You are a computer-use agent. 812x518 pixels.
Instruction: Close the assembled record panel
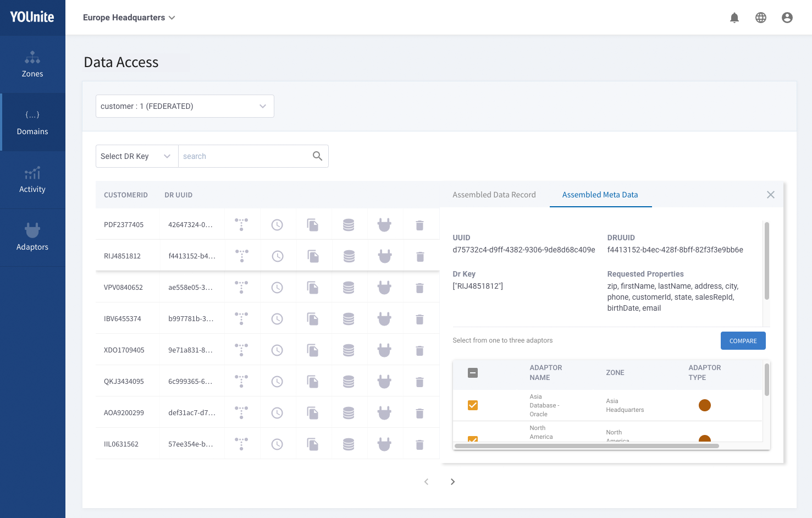(x=771, y=195)
